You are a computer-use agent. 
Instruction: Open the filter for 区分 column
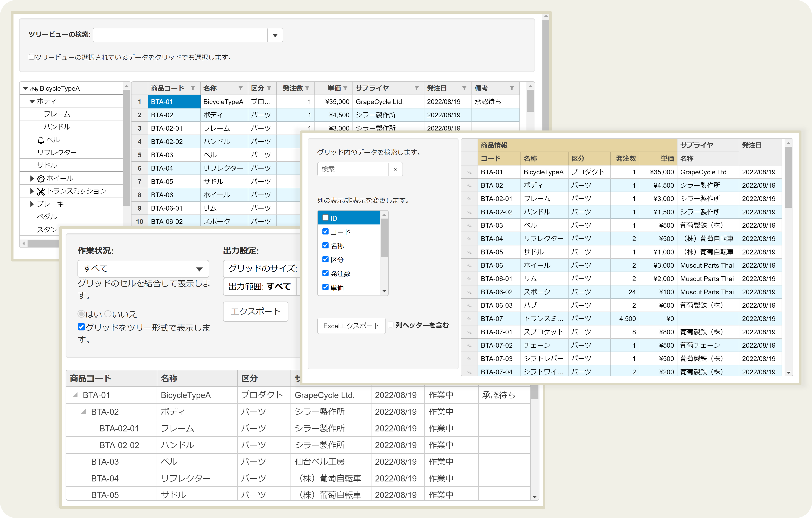(x=269, y=88)
